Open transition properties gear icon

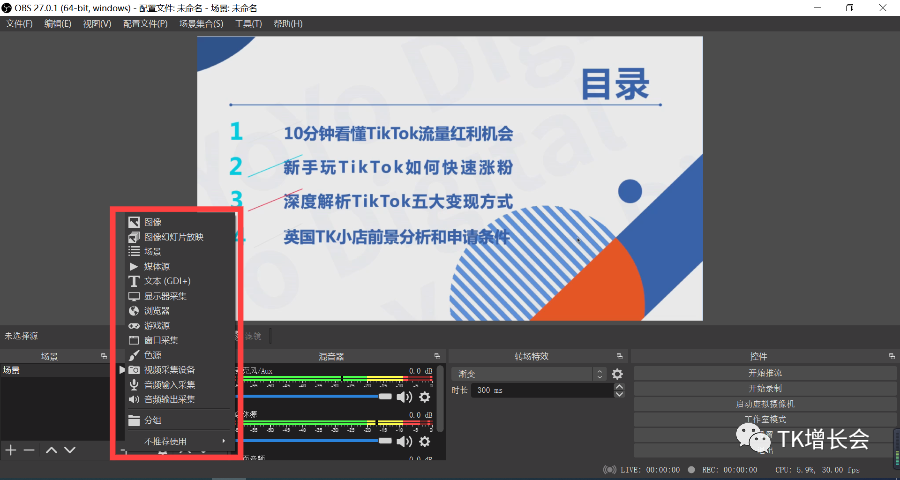(617, 374)
